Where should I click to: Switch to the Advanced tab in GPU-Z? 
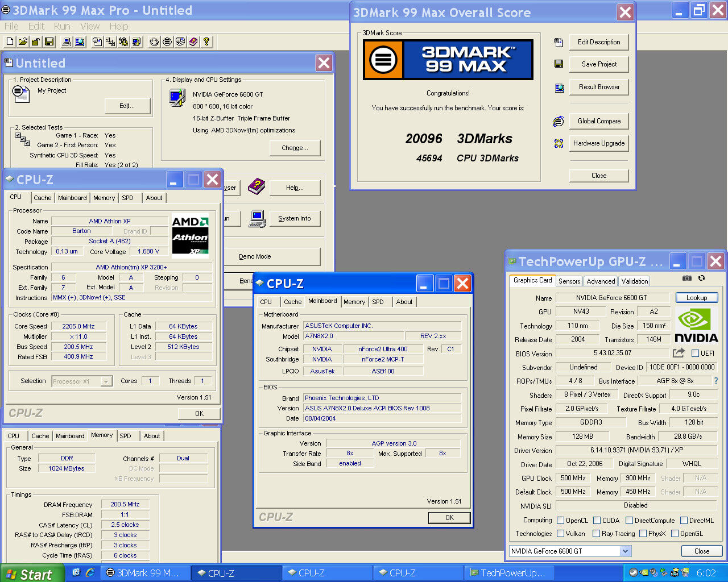(601, 281)
